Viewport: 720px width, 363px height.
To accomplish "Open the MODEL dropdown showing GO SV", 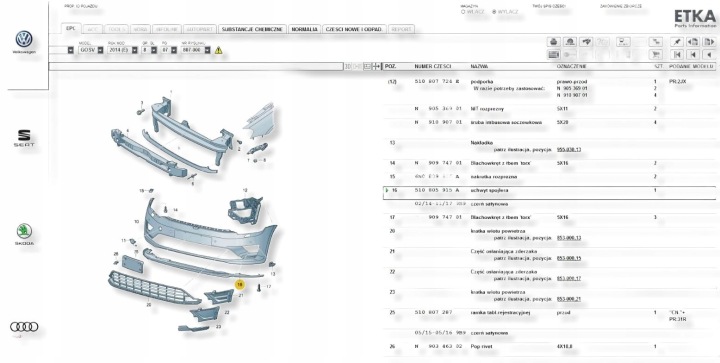I will pyautogui.click(x=91, y=50).
